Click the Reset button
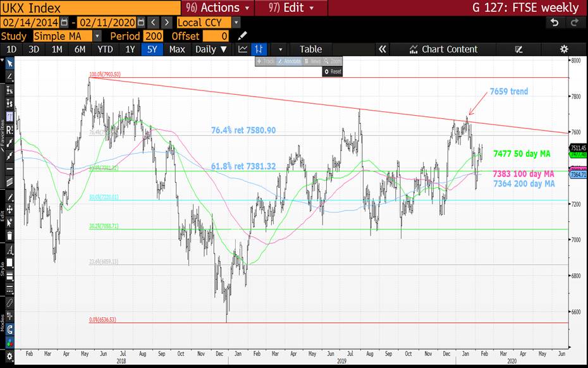 [333, 71]
